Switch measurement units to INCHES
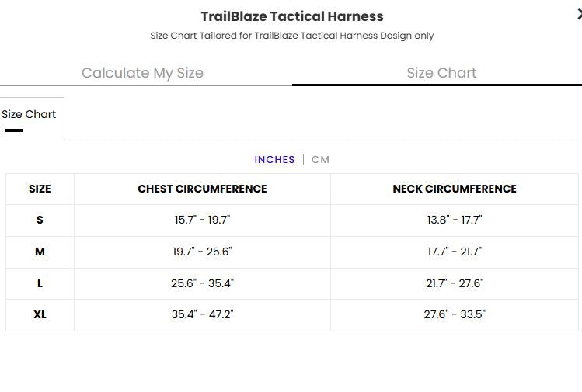582x392 pixels. [x=274, y=160]
